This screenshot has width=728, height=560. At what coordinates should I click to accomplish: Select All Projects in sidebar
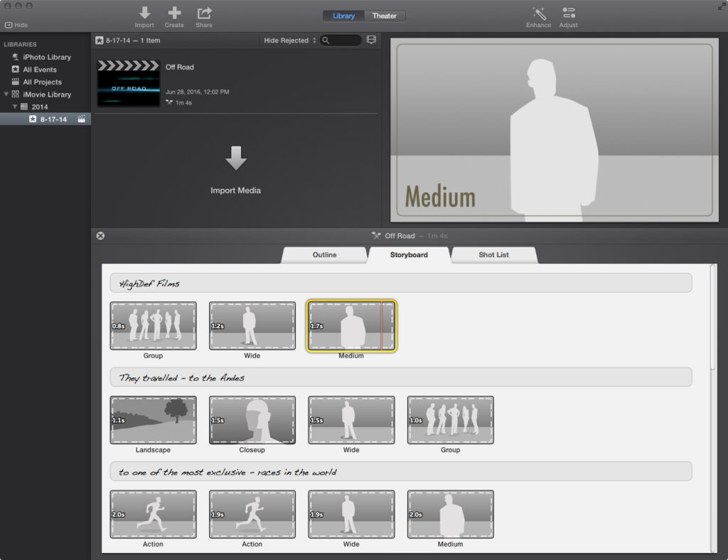[x=42, y=82]
